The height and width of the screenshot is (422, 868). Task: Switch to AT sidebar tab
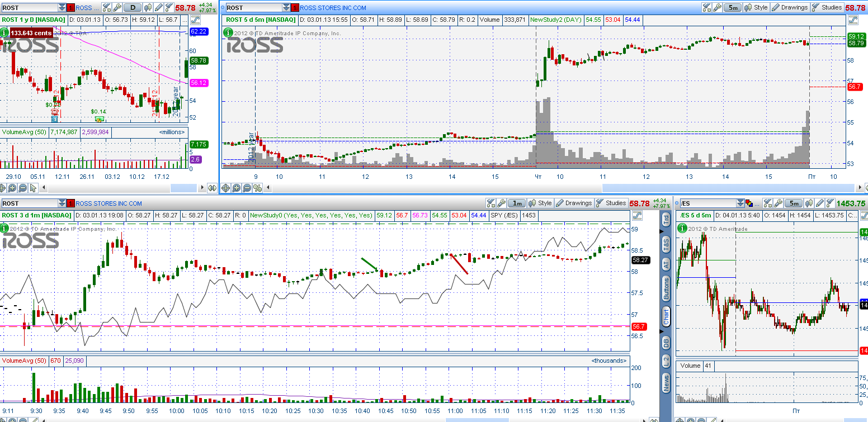click(x=666, y=265)
